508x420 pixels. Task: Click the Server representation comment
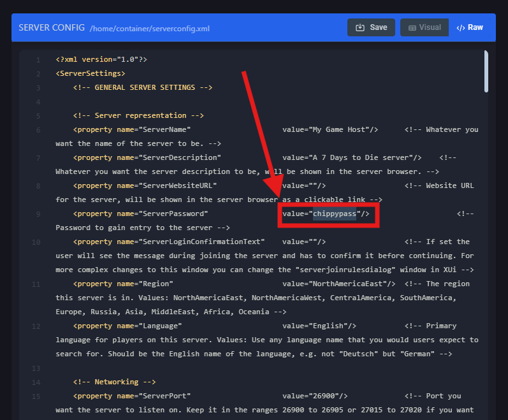click(x=138, y=115)
